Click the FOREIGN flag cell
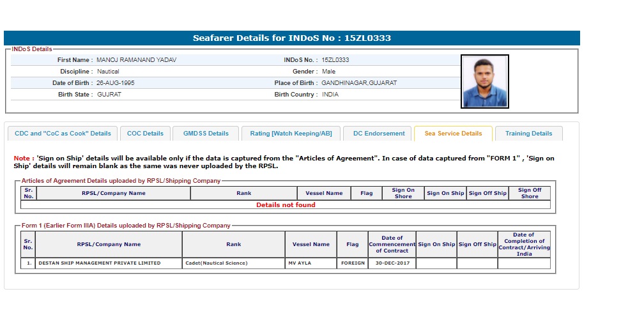Screen dimensions: 644x326 [x=353, y=263]
